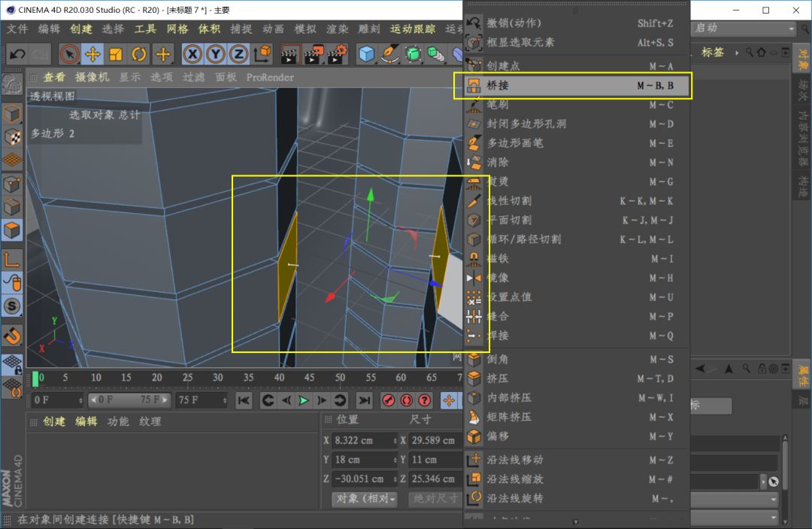Expand the context menu's bottom scroll arrow
Image resolution: width=812 pixels, height=529 pixels.
[x=576, y=521]
